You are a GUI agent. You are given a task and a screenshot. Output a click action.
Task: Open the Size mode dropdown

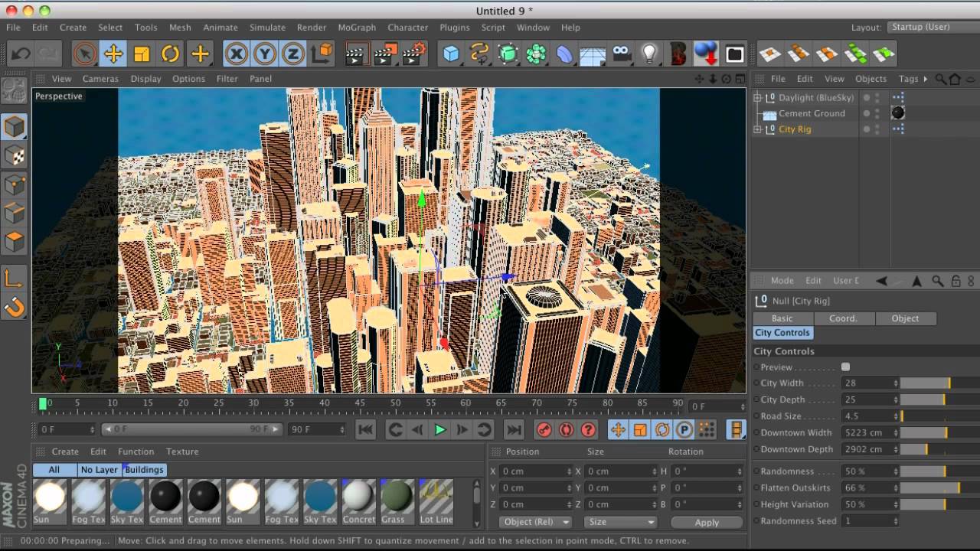tap(620, 522)
